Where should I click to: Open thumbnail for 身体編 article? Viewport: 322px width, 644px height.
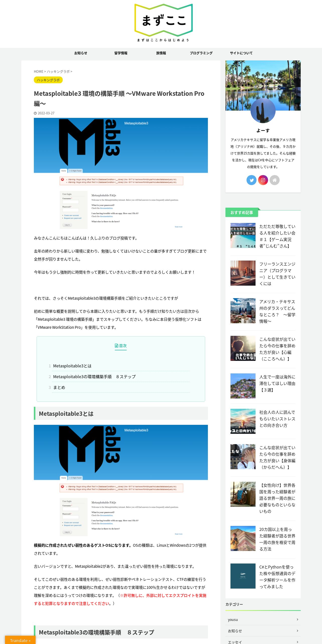pyautogui.click(x=243, y=457)
